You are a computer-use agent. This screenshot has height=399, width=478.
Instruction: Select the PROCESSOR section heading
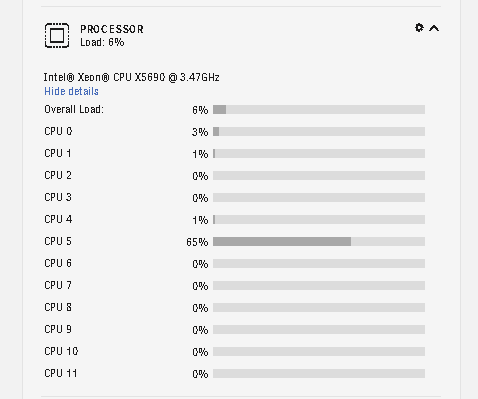tap(112, 29)
